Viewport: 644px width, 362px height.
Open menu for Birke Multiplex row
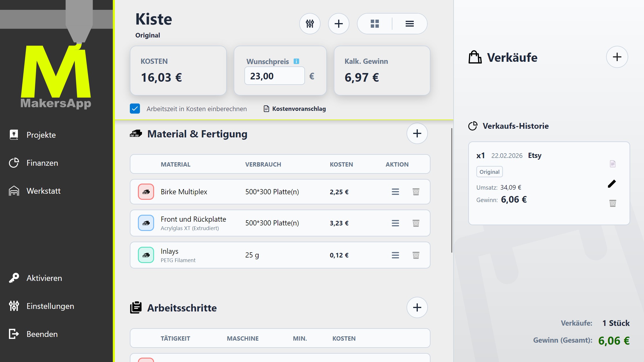pos(395,192)
